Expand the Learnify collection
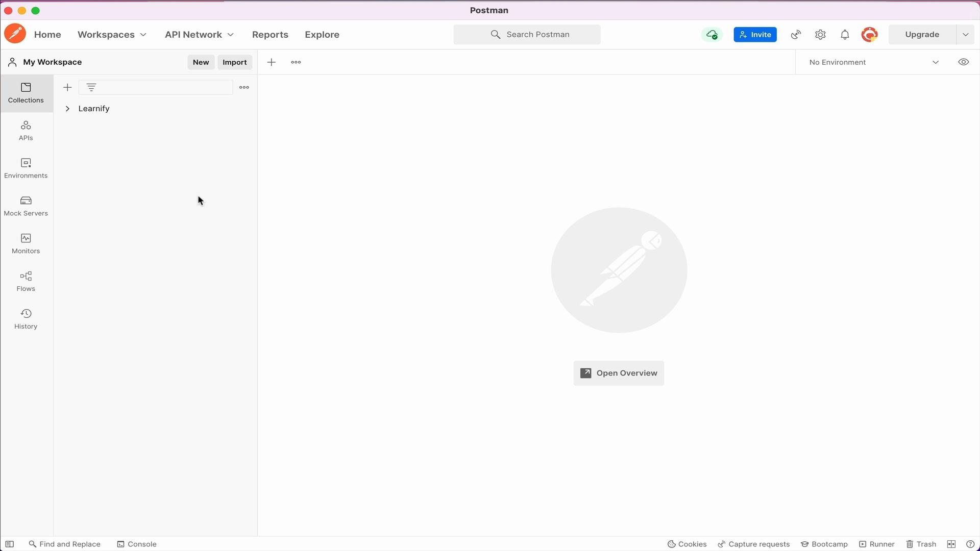The width and height of the screenshot is (980, 551). click(67, 109)
